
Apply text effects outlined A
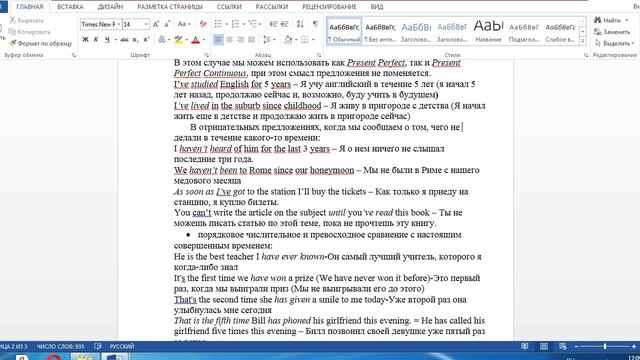[162, 40]
